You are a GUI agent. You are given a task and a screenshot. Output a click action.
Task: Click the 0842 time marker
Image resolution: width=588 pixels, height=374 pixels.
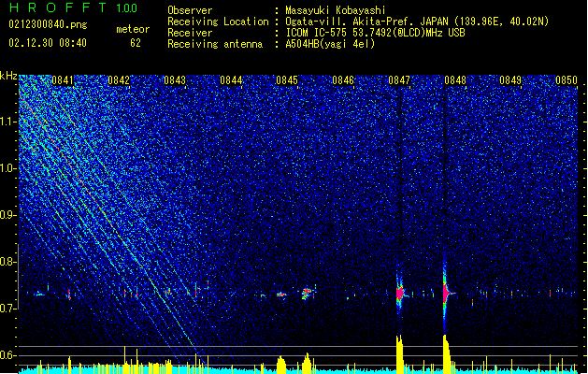(119, 80)
